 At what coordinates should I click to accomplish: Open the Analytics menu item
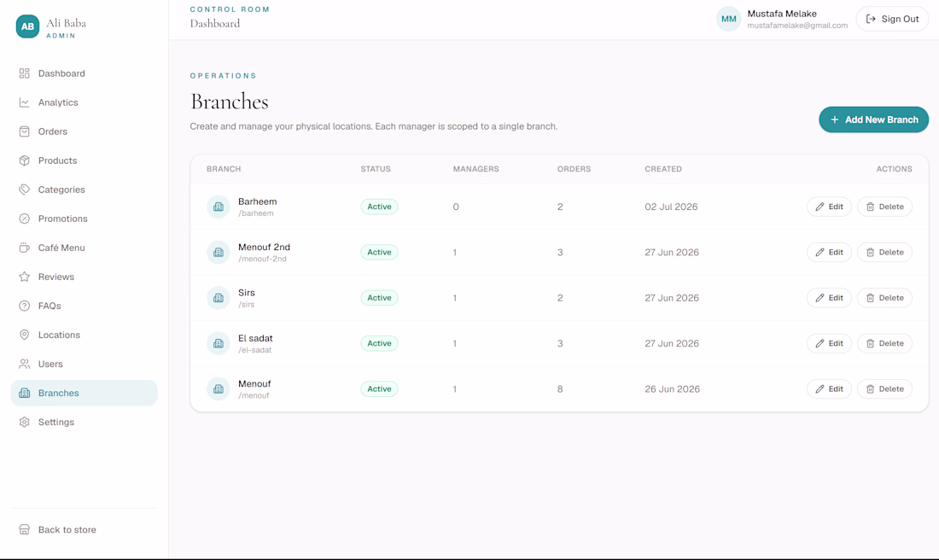tap(84, 102)
